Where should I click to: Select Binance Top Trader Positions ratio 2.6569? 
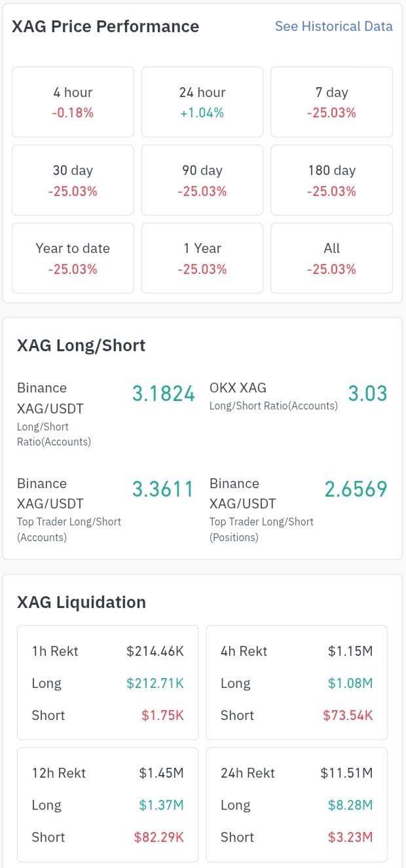point(356,489)
